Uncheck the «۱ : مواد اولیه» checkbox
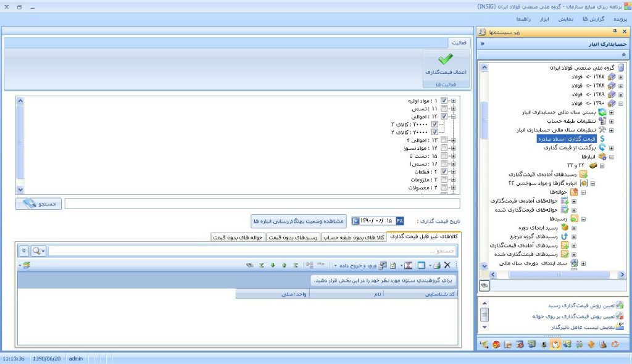Image resolution: width=632 pixels, height=364 pixels. click(444, 101)
